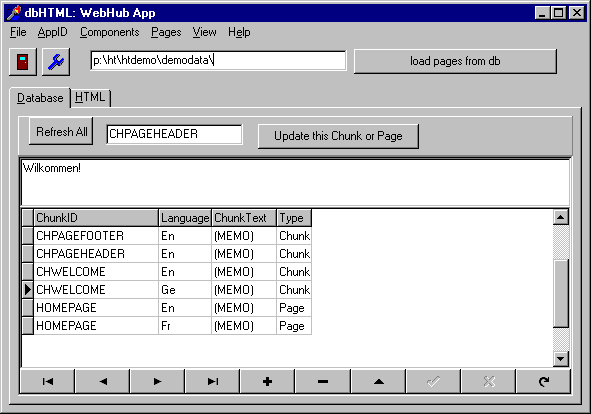Refresh data with circular arrow button

pos(544,382)
